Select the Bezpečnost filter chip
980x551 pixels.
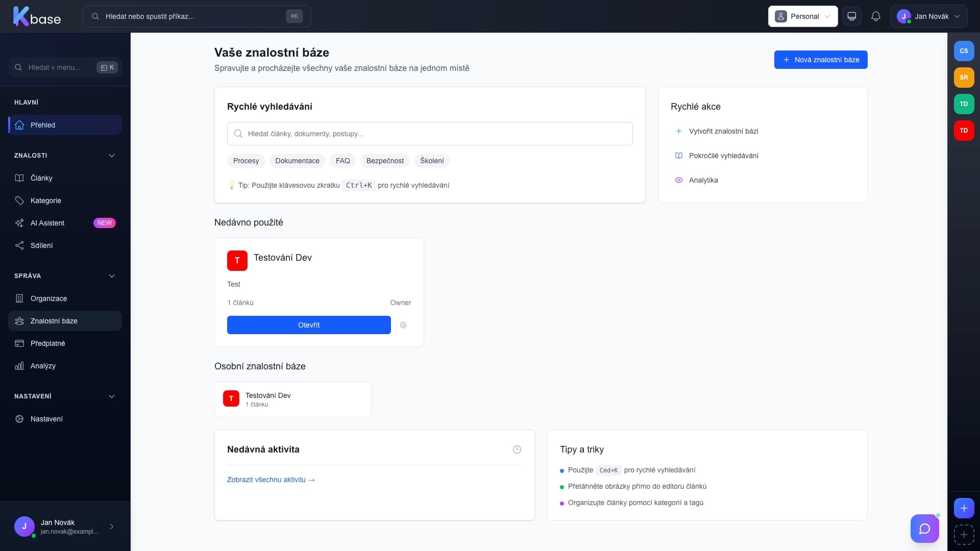point(384,161)
